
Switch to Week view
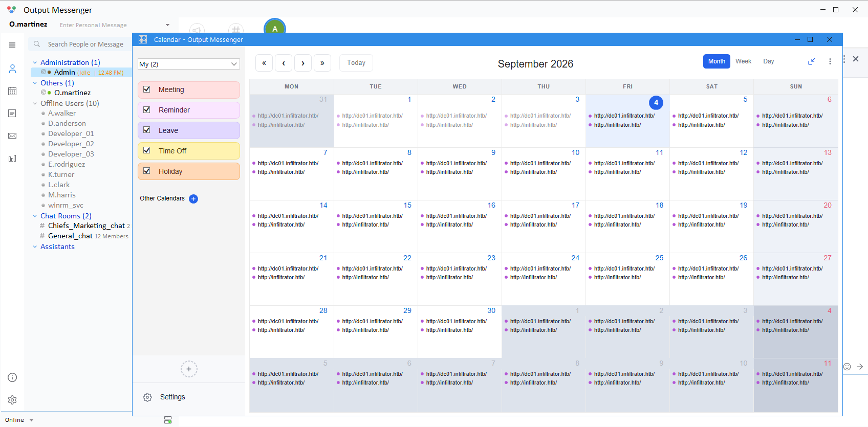tap(743, 61)
